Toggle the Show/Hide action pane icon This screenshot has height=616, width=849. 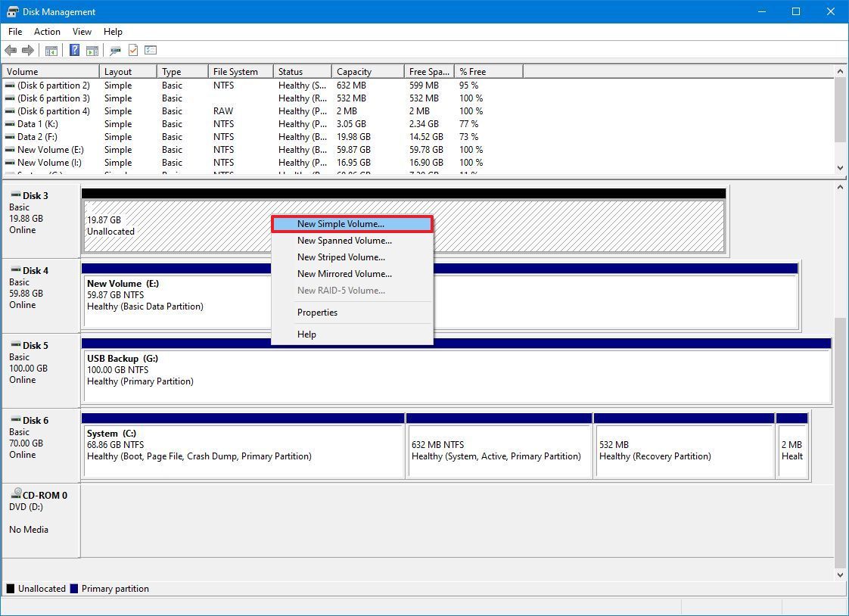92,51
